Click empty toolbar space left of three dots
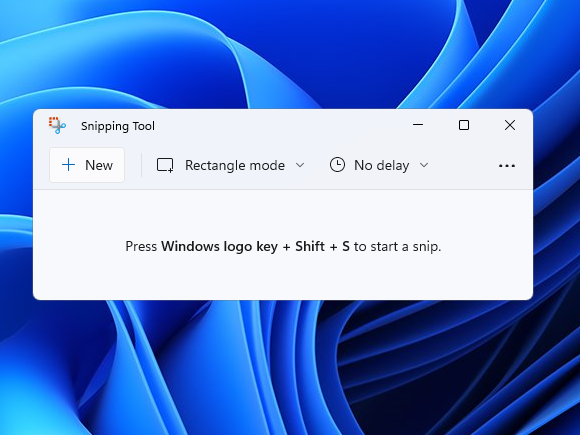580x435 pixels. click(x=462, y=165)
